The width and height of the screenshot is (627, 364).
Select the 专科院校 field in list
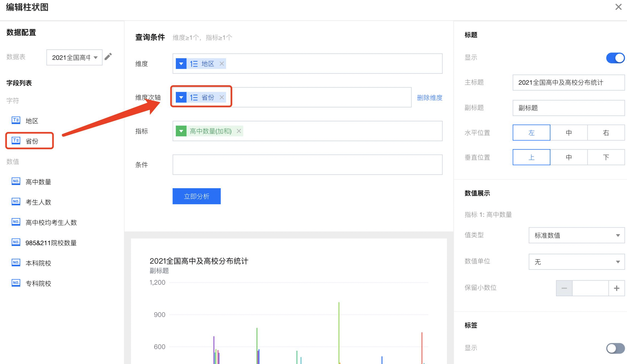tap(38, 283)
